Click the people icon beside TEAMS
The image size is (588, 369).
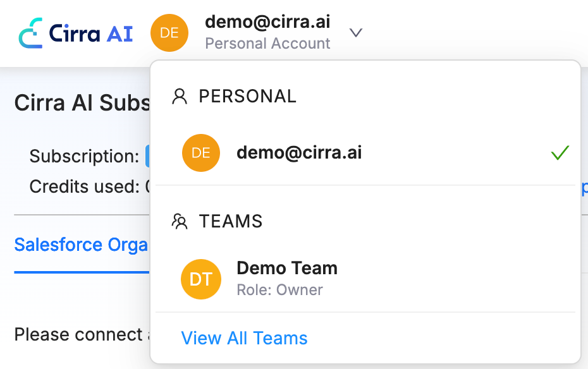coord(180,221)
